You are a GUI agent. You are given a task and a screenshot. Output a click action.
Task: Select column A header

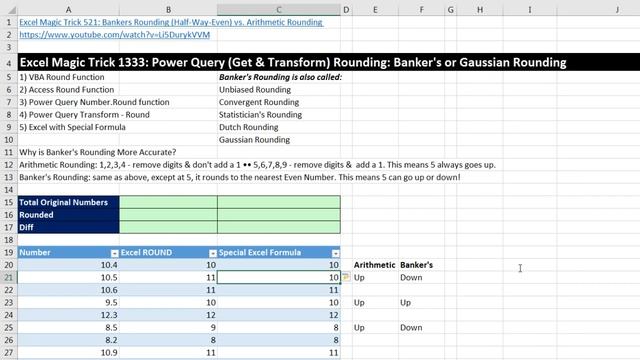click(x=68, y=9)
